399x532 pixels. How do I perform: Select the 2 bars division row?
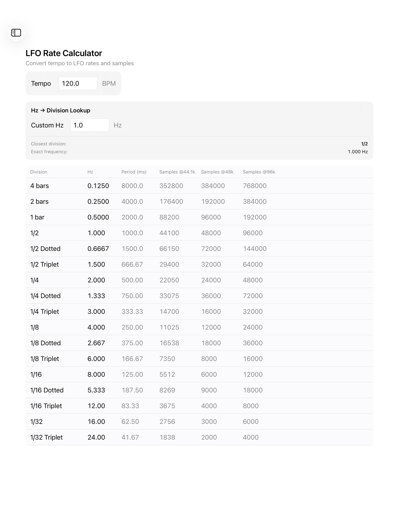click(199, 201)
